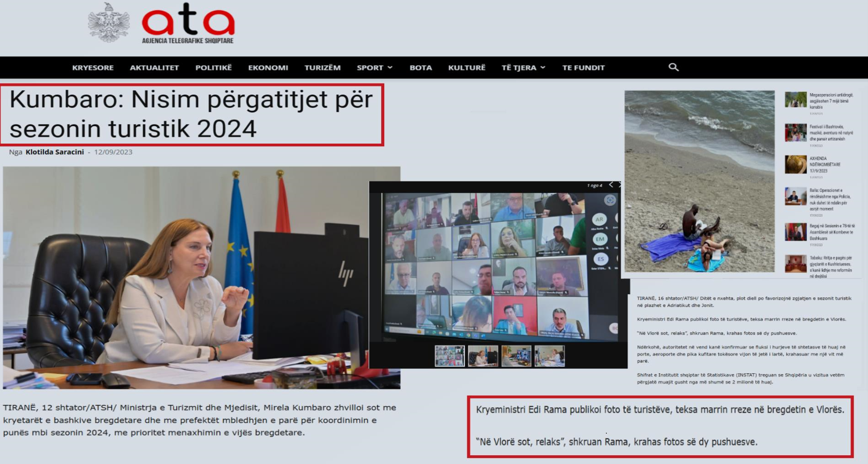Click the search magnifier icon in navbar
Viewport: 868px width, 464px height.
point(673,67)
